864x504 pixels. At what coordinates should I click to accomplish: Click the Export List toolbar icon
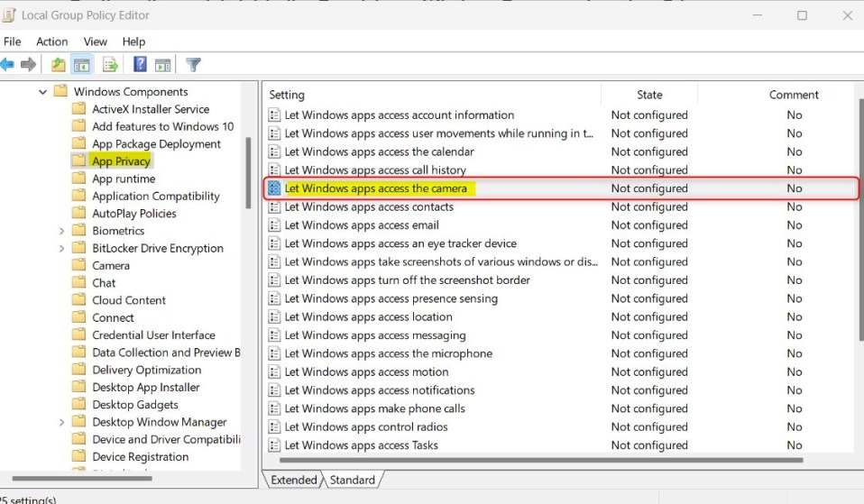click(110, 64)
